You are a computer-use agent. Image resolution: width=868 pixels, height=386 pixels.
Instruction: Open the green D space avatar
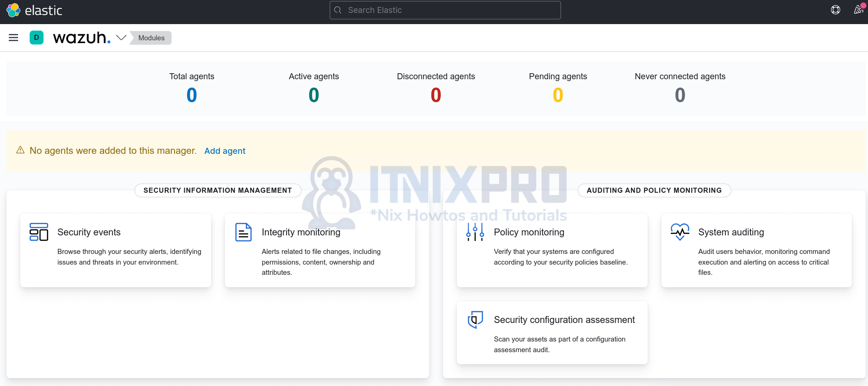tap(37, 38)
